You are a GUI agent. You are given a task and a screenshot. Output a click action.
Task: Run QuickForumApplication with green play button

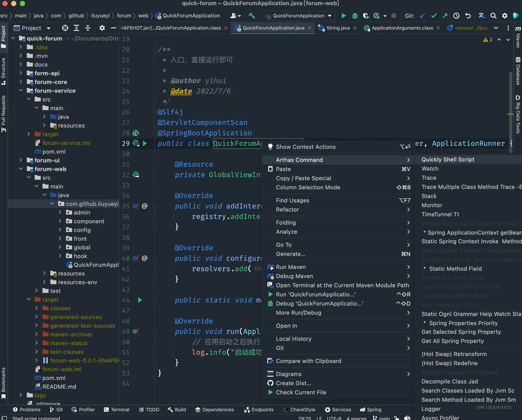(x=344, y=16)
